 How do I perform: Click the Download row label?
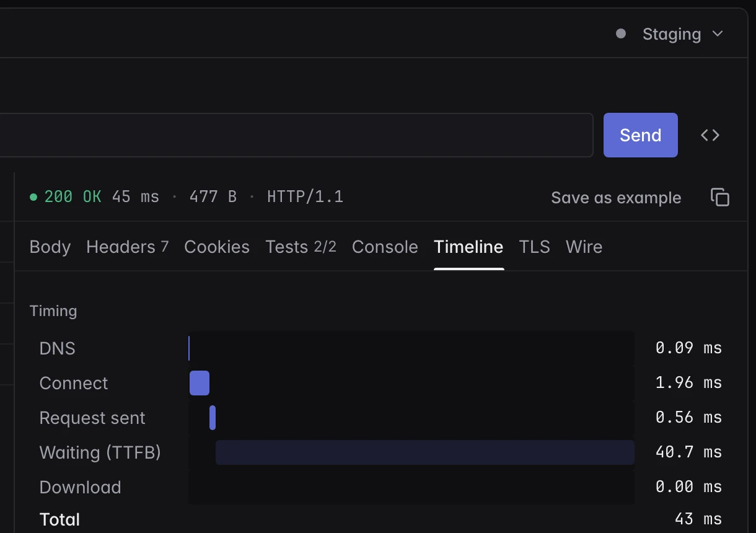[x=81, y=487]
